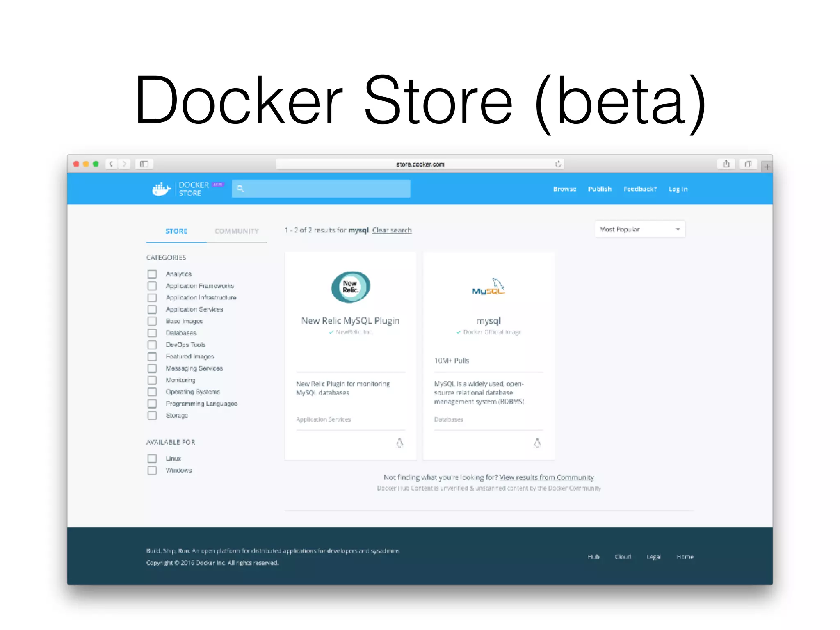The height and width of the screenshot is (630, 840).
Task: Check Programming Languages filter
Action: (152, 404)
